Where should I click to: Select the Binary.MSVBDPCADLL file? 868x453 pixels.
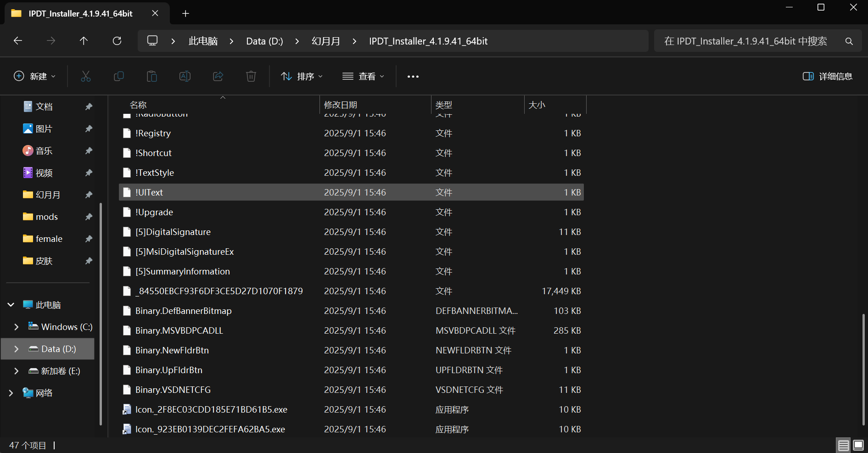pos(351,330)
